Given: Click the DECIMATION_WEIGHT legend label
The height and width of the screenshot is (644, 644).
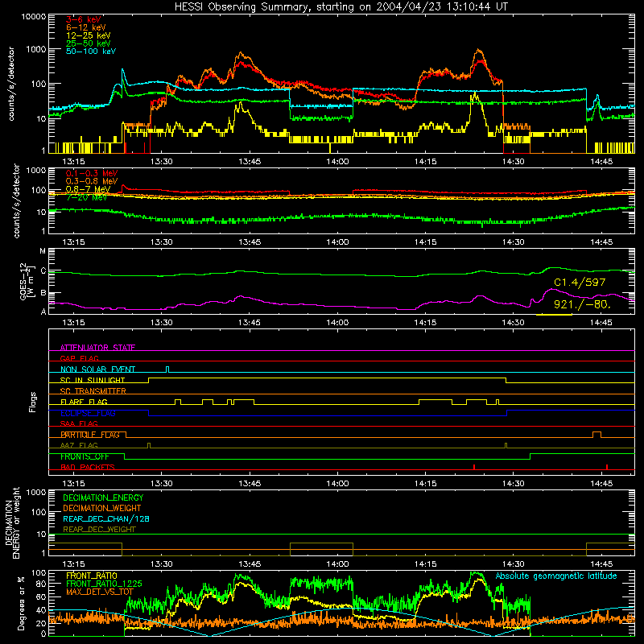Looking at the screenshot, I should click(x=102, y=508).
